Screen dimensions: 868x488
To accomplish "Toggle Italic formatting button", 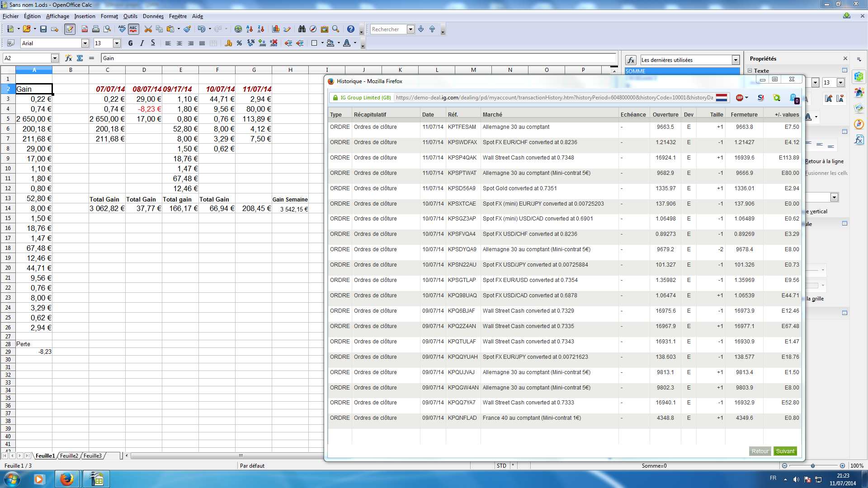I will [142, 43].
